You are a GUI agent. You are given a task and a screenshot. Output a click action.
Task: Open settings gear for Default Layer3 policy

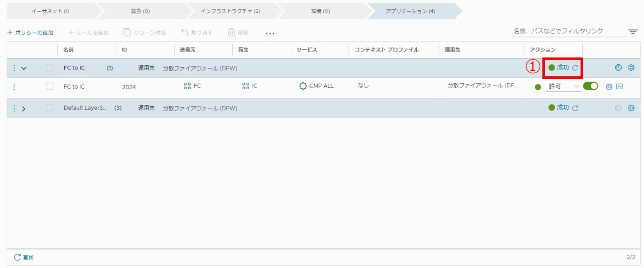pos(631,108)
